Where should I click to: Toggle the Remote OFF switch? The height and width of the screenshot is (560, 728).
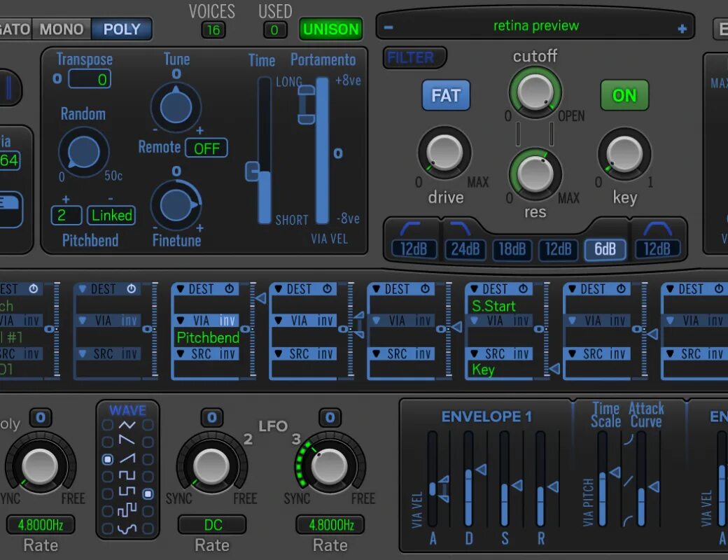(206, 148)
